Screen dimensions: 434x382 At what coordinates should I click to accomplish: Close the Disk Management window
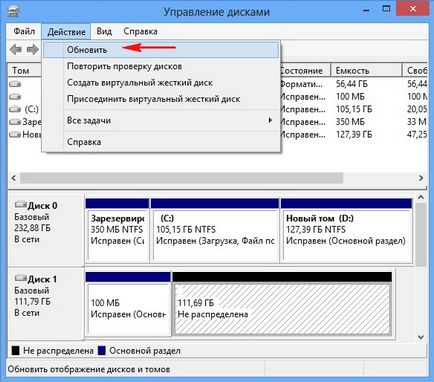click(x=412, y=9)
